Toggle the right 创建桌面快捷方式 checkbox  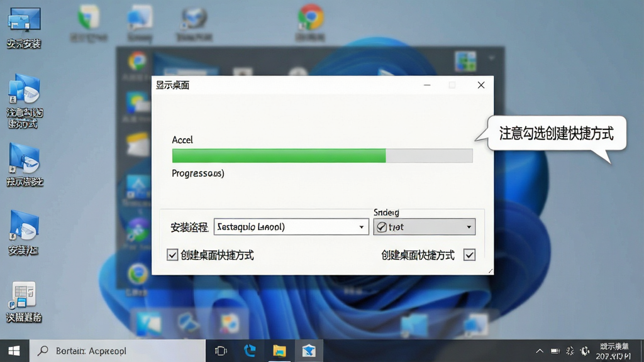point(469,255)
